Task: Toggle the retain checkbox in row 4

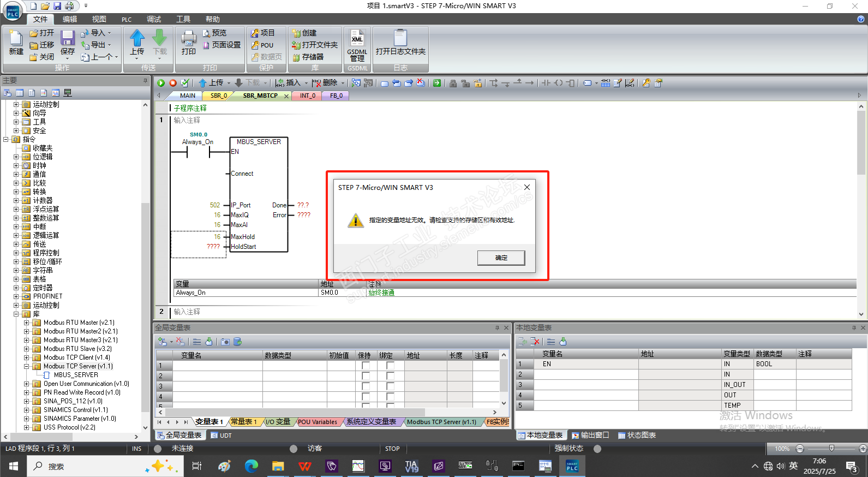Action: click(366, 397)
